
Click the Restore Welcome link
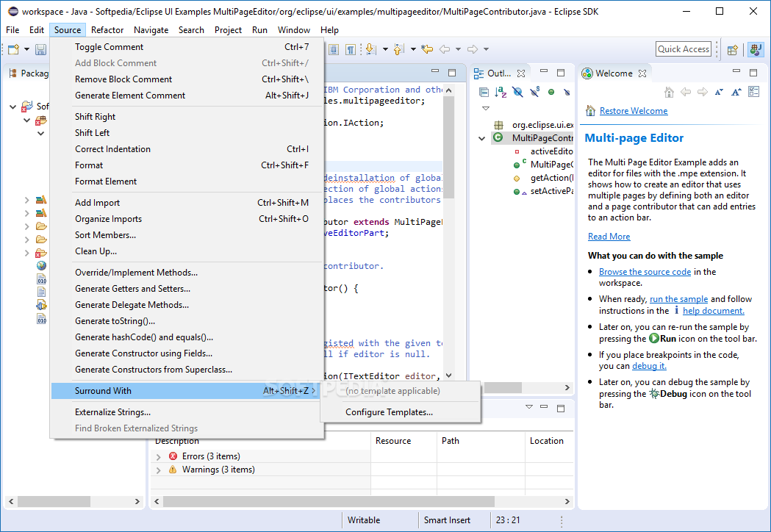point(634,111)
